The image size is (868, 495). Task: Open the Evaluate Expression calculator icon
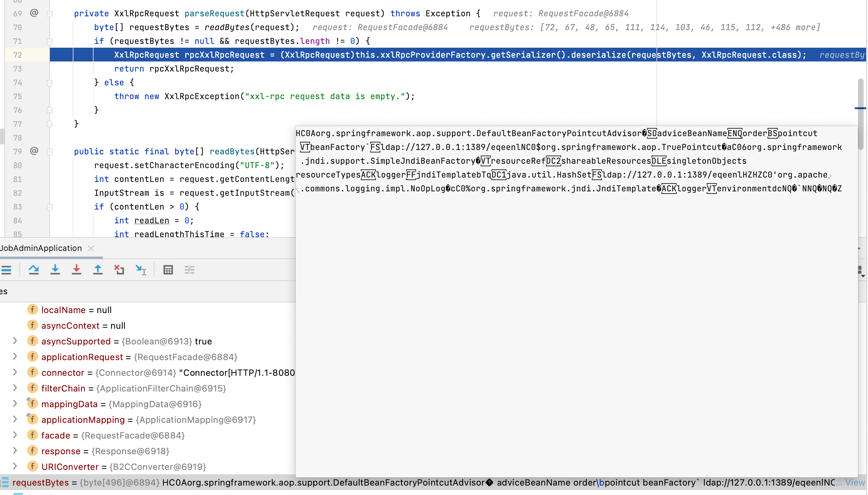point(168,270)
